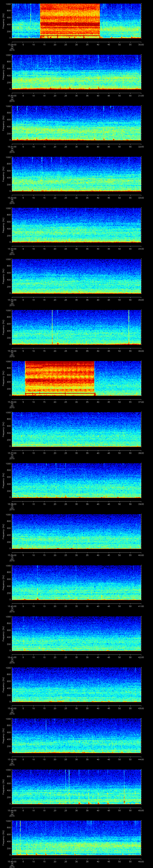153x868 pixels.
Task: Click the 37:00 end time label
Action: 141,402
